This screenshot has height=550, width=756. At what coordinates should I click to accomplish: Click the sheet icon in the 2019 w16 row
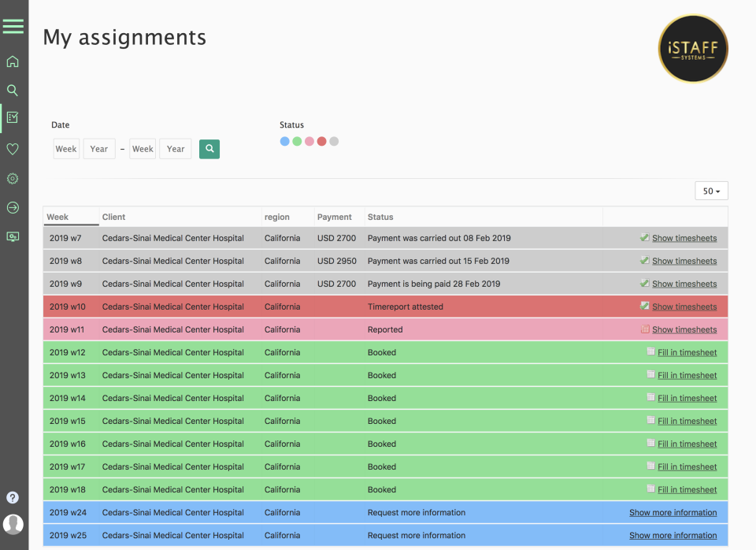[x=650, y=443]
